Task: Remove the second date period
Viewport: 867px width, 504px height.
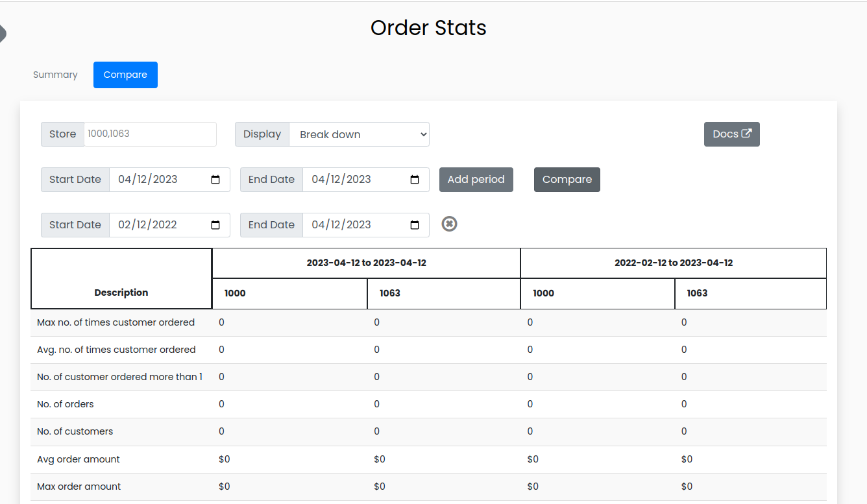Action: 449,224
